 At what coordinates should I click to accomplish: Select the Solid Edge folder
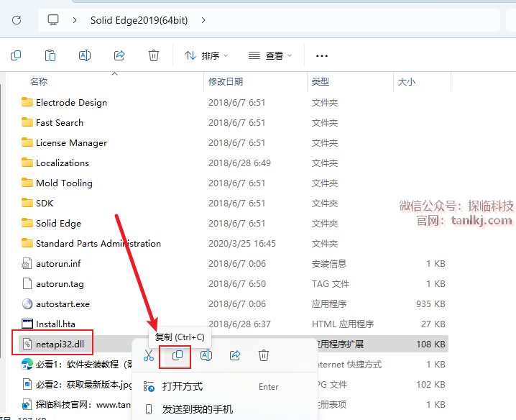tap(58, 224)
